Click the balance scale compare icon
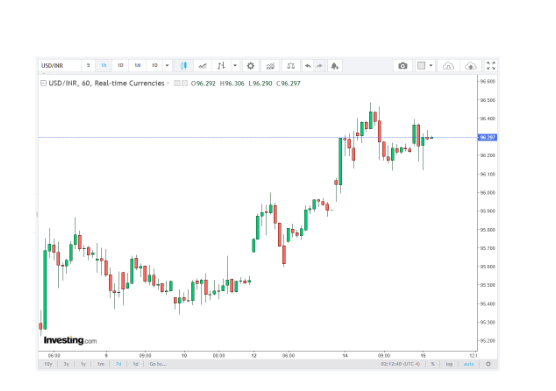The height and width of the screenshot is (391, 556). pos(291,66)
